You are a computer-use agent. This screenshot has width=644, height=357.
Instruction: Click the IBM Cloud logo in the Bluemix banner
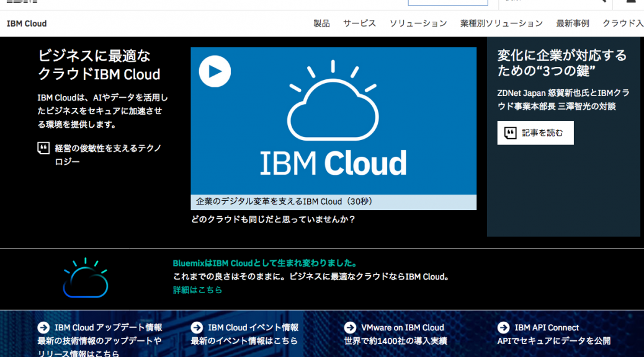[x=84, y=279]
